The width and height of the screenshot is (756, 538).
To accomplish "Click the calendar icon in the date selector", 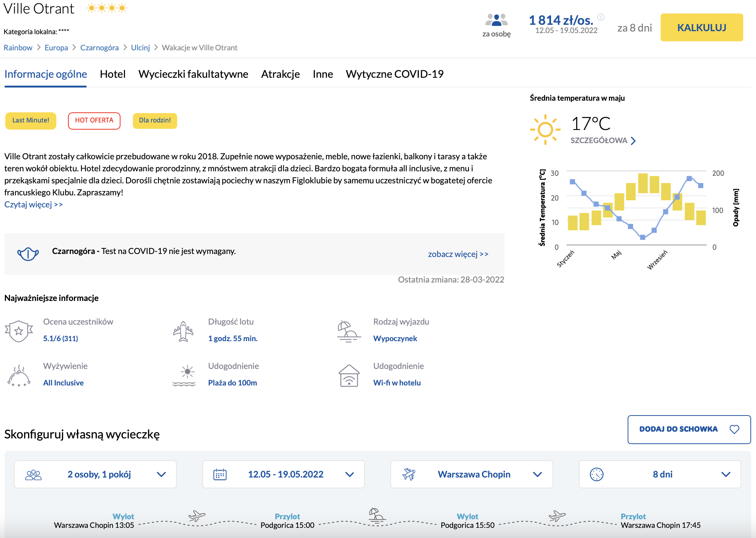I will point(220,475).
